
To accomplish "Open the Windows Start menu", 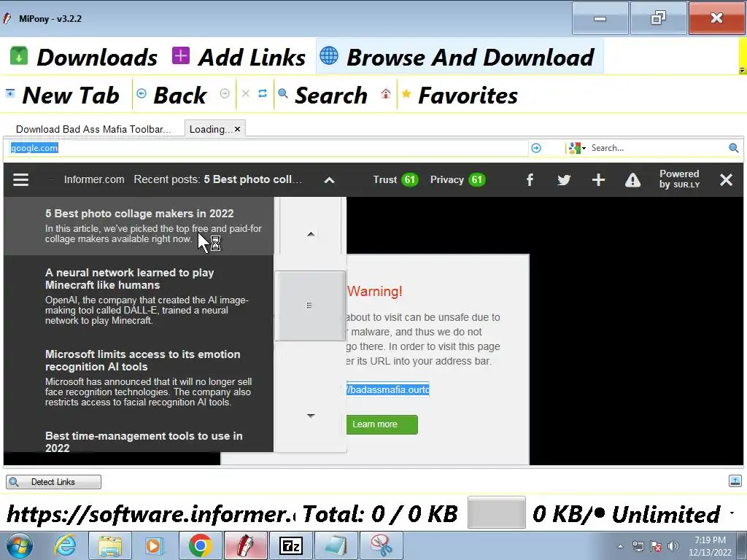I will [x=19, y=545].
